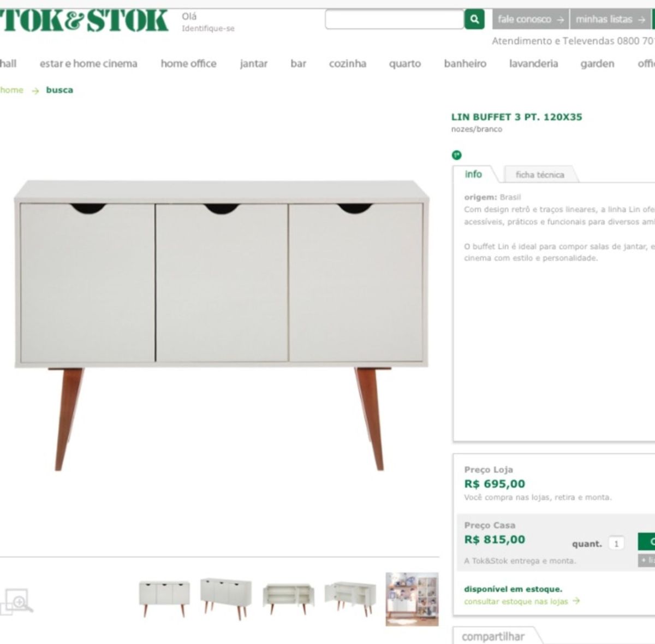Open the cozinha category menu
655x644 pixels.
tap(347, 63)
